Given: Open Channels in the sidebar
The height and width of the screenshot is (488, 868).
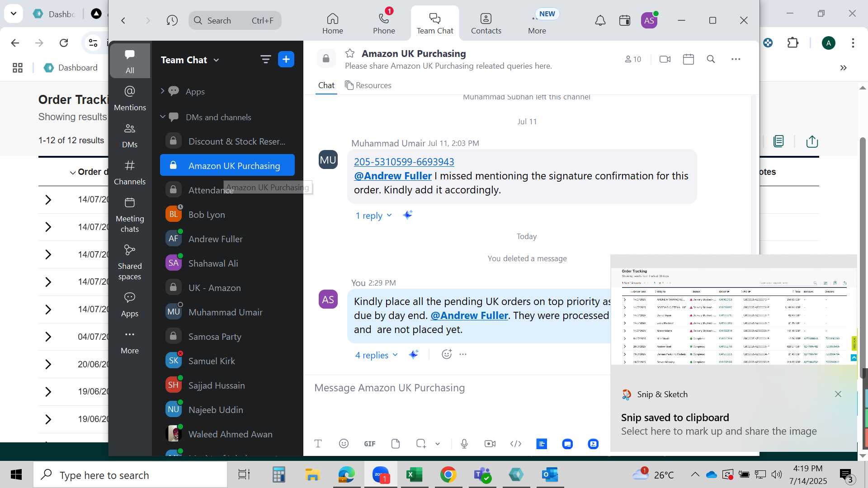Looking at the screenshot, I should (x=130, y=173).
